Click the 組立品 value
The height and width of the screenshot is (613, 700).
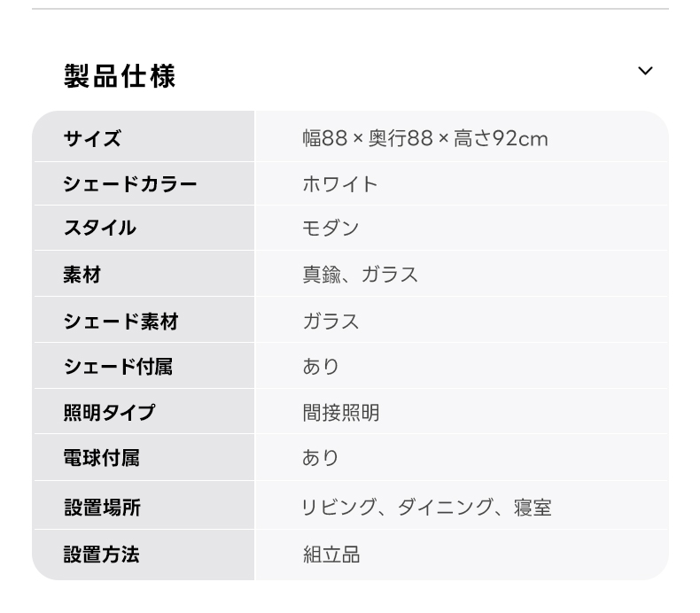tap(331, 554)
